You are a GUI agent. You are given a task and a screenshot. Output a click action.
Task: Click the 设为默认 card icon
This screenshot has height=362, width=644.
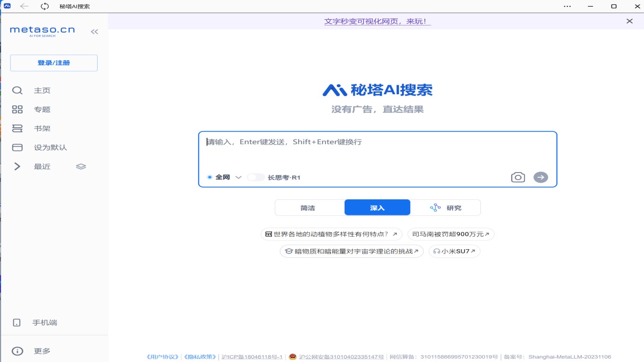(x=17, y=148)
